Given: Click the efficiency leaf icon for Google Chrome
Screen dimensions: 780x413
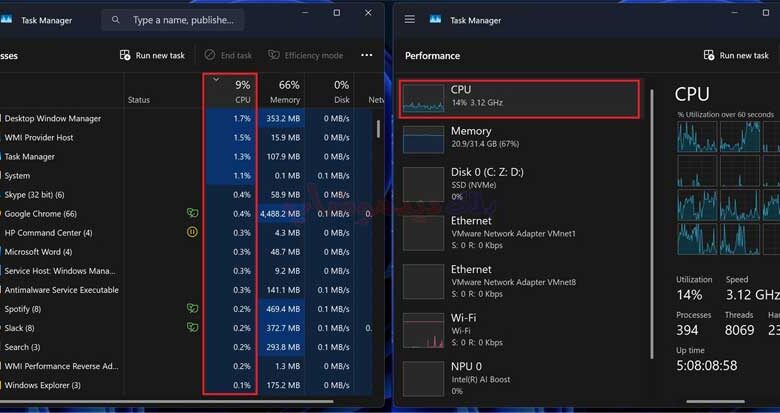Looking at the screenshot, I should (192, 213).
